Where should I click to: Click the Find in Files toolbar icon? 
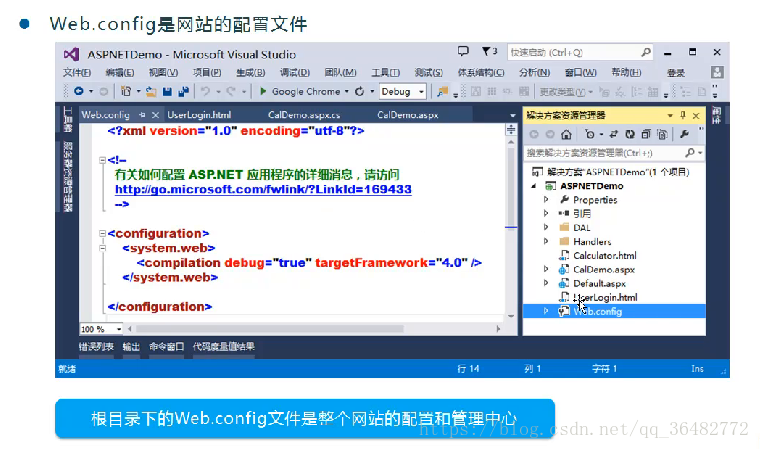click(442, 91)
